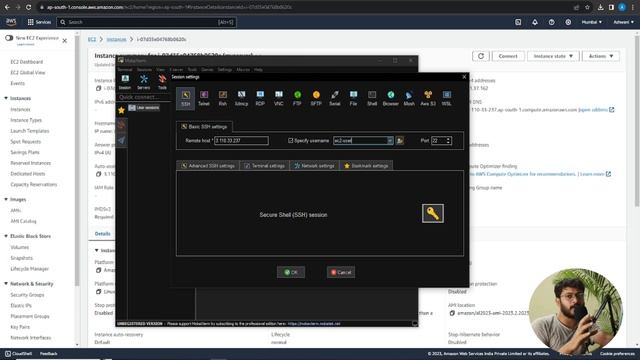Select the SFTP session type icon
This screenshot has height=360, width=640.
[x=316, y=98]
